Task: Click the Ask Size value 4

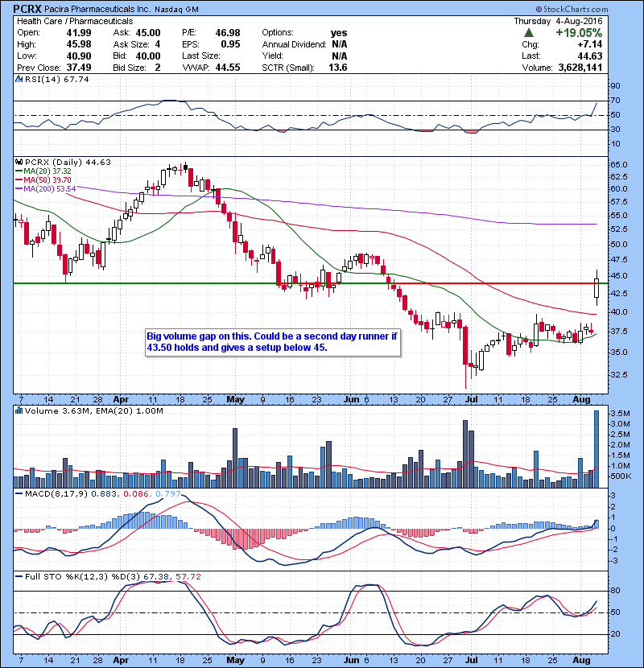Action: tap(158, 44)
